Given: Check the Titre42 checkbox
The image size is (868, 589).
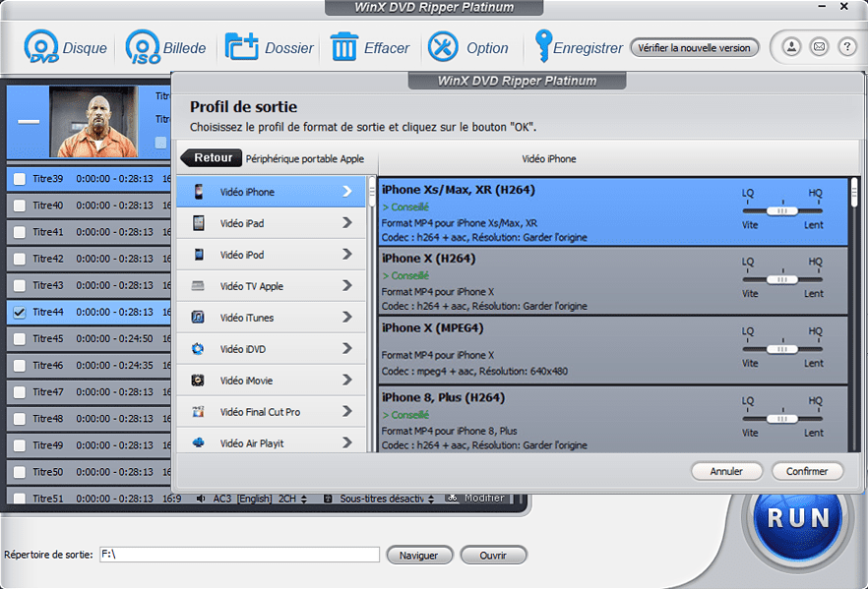Looking at the screenshot, I should (20, 259).
